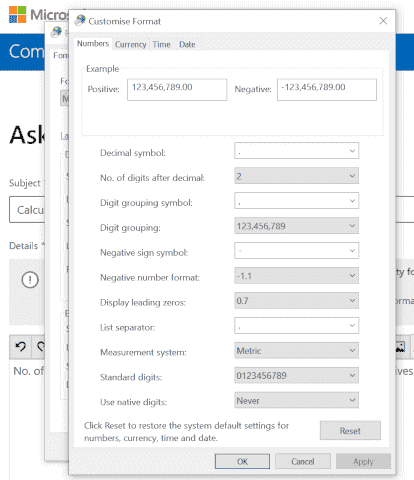Open the Negative sign symbol dropdown
Screen dimensions: 414x480
pos(296,251)
